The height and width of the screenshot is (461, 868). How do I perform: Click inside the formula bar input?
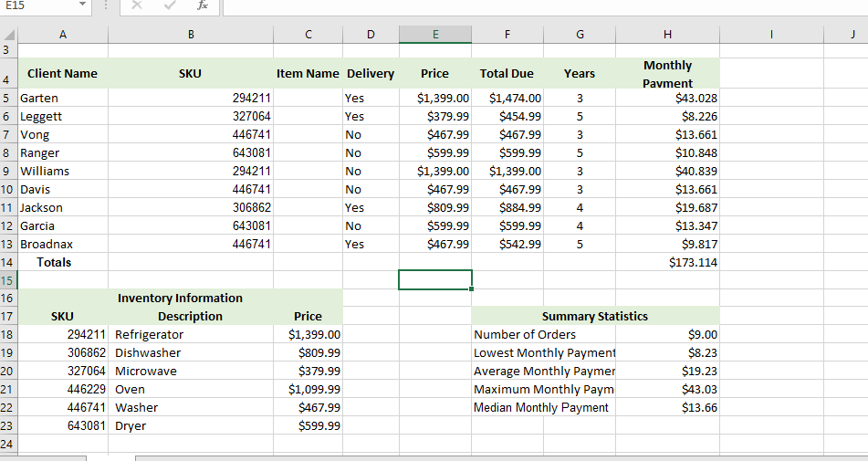coord(545,5)
